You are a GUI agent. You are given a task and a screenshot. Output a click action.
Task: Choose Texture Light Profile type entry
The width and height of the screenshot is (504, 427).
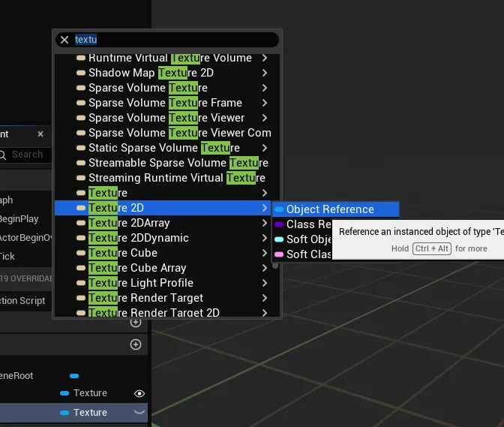click(x=141, y=283)
